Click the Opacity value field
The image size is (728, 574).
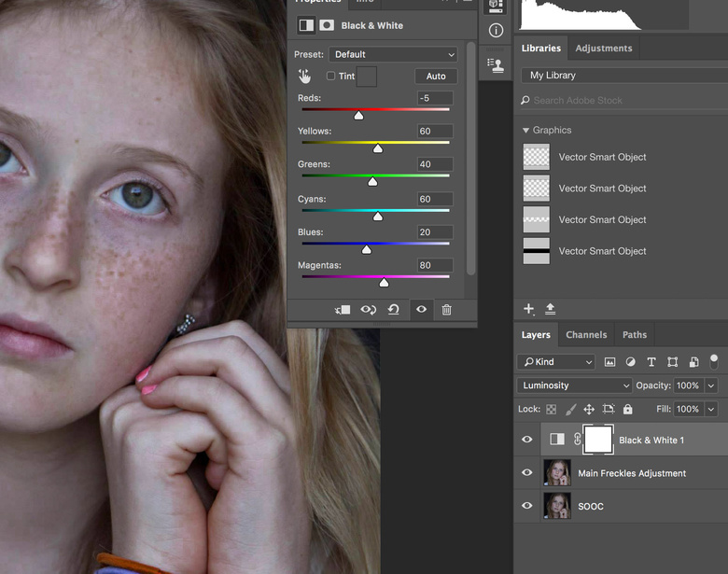coord(689,385)
